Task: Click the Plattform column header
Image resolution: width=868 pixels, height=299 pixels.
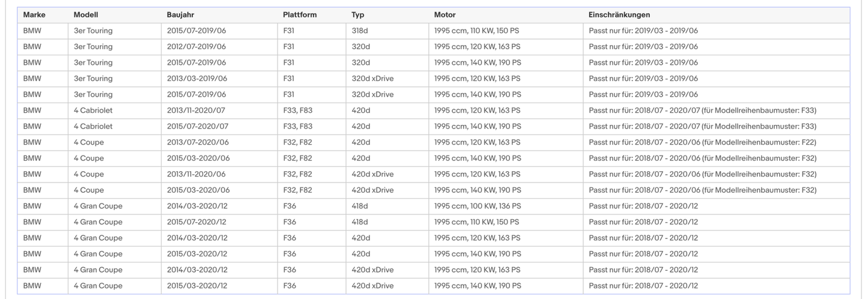Action: 300,15
